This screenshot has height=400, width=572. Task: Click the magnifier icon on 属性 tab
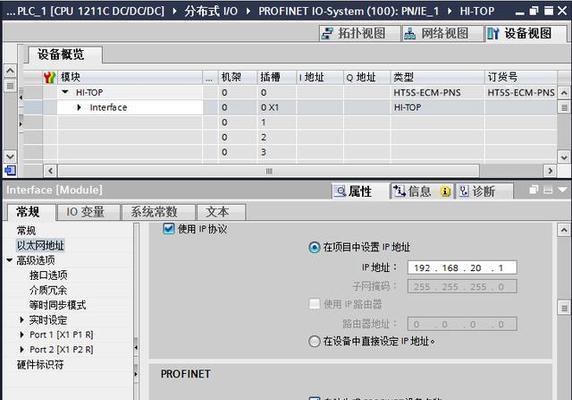[x=340, y=191]
